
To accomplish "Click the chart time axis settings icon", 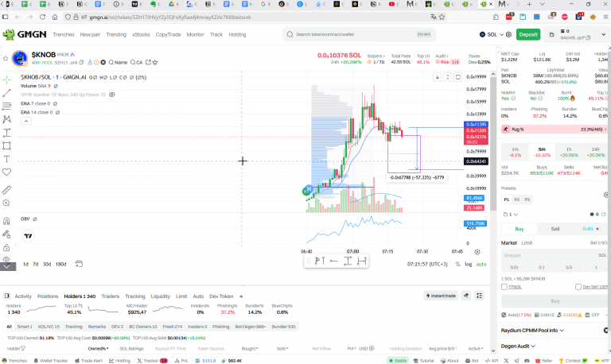I will (x=477, y=252).
